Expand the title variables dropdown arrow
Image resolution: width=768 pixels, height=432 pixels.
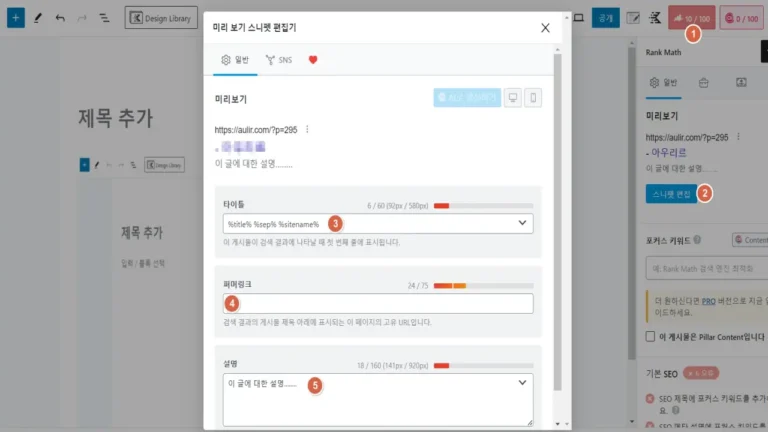tap(522, 223)
